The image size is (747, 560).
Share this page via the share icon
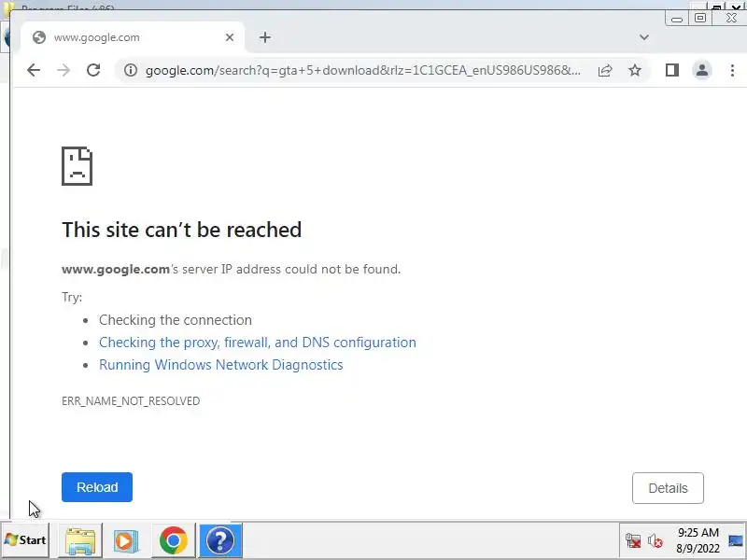pyautogui.click(x=605, y=71)
